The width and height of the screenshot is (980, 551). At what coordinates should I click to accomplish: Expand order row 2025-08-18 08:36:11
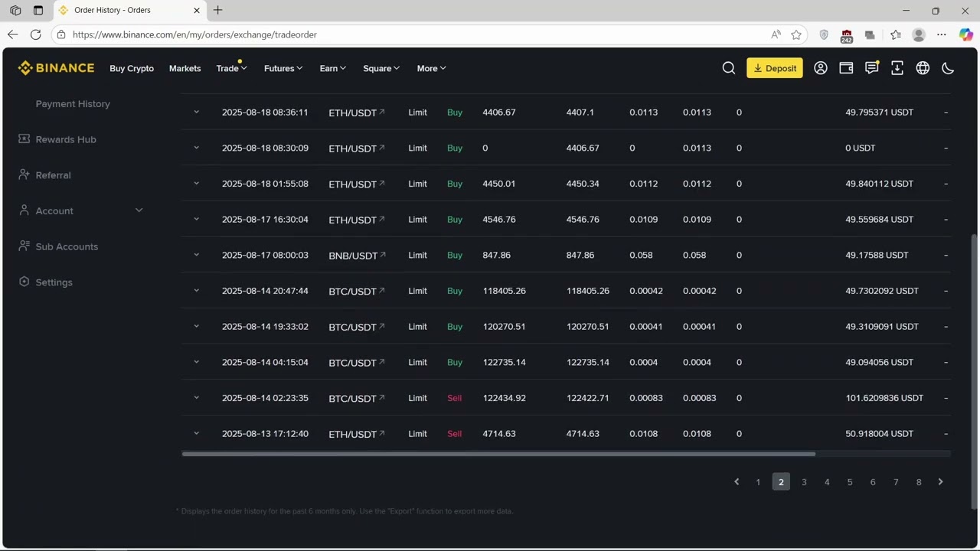click(x=196, y=112)
